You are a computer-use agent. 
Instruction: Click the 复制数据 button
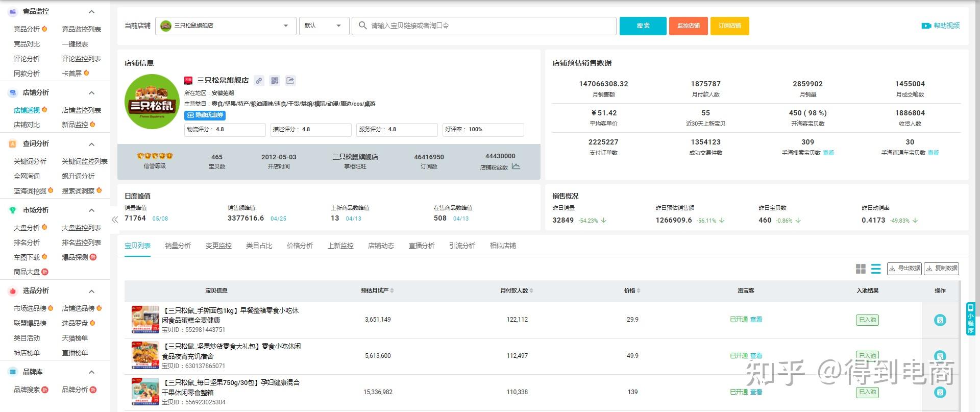pos(942,269)
